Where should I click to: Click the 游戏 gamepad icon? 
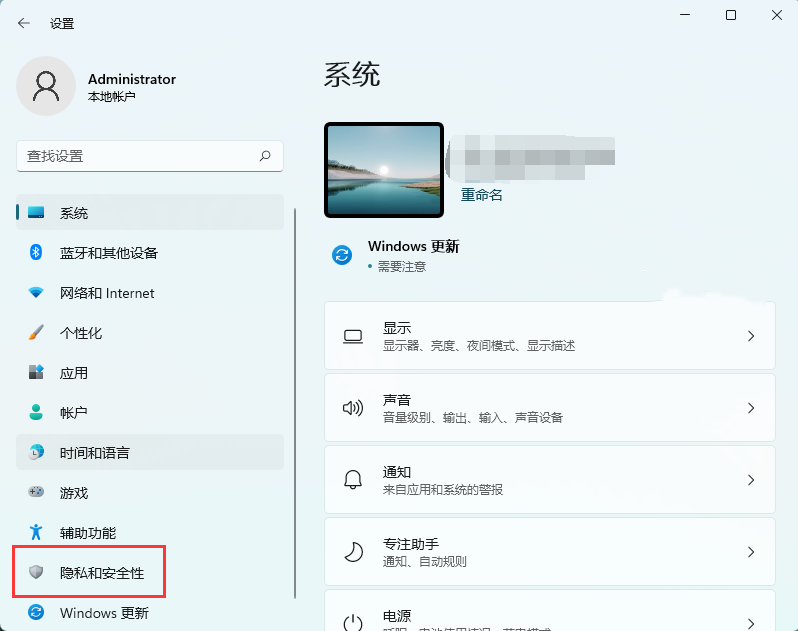(36, 492)
